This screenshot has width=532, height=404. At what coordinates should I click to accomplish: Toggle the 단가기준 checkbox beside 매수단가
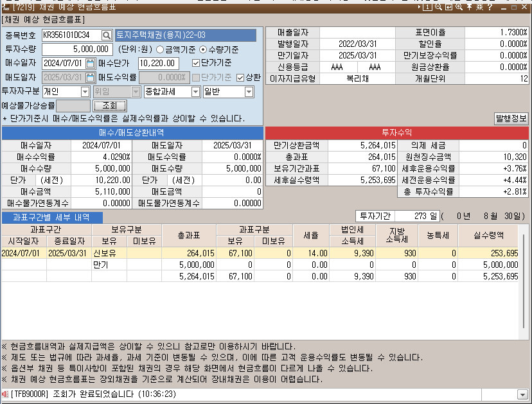coord(196,63)
